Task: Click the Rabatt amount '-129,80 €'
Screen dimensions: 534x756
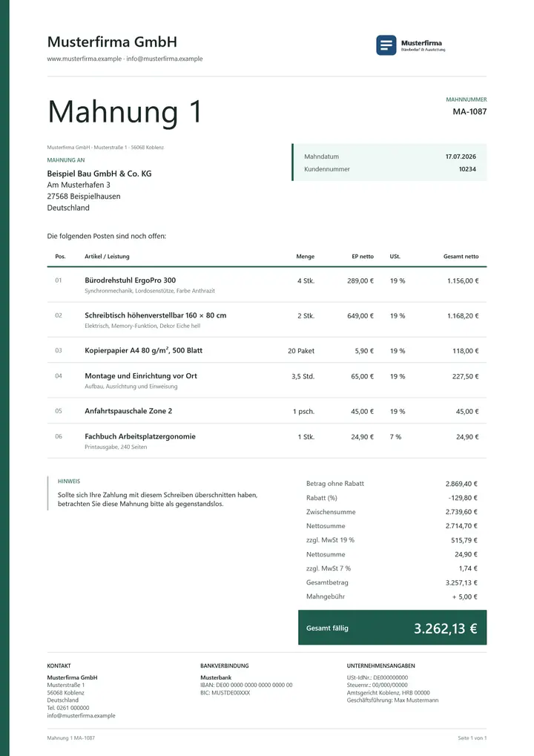Action: [x=463, y=498]
